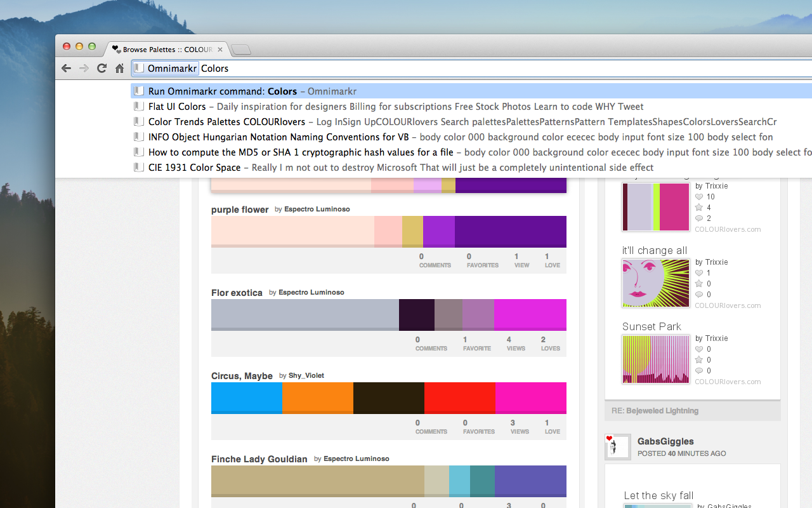This screenshot has height=508, width=812.
Task: Select 'Color Trends Palettes COLOURlovers' suggestion
Action: point(471,122)
